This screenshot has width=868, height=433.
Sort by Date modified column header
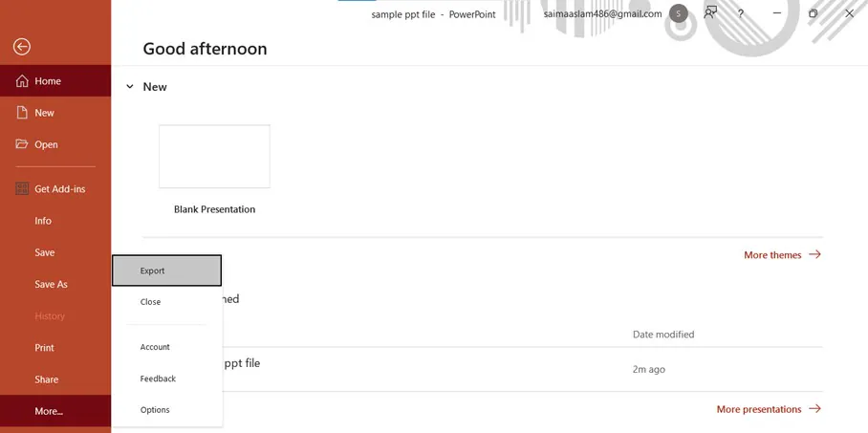click(x=663, y=335)
